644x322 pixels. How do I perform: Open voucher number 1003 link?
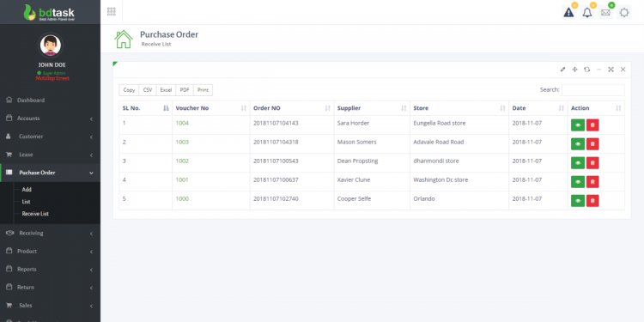pos(182,142)
